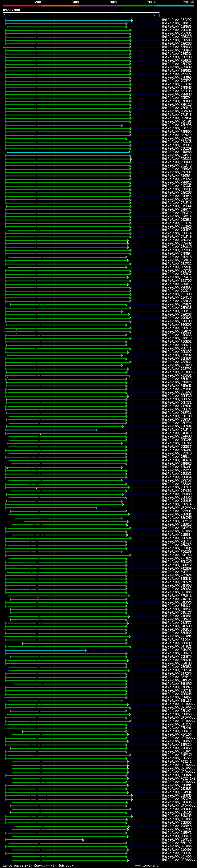Select UniRef100_C6SXH6 label
The image size is (197, 868).
177,251
